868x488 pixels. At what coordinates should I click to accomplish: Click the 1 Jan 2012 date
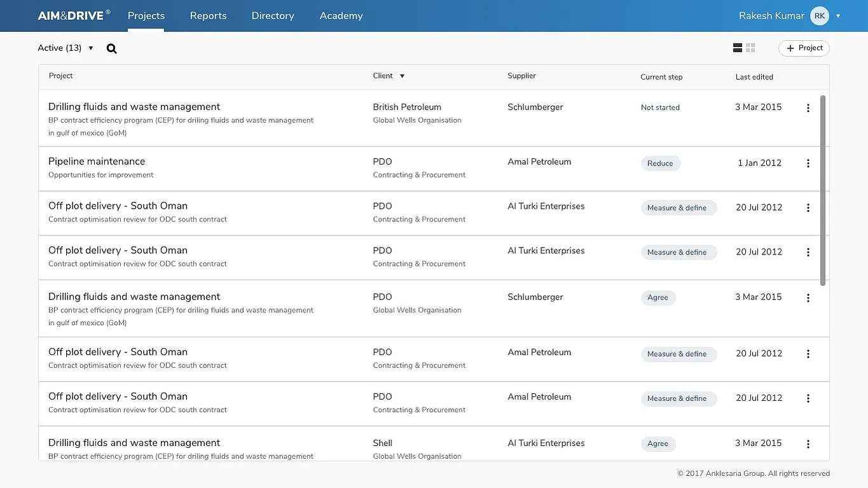(759, 163)
